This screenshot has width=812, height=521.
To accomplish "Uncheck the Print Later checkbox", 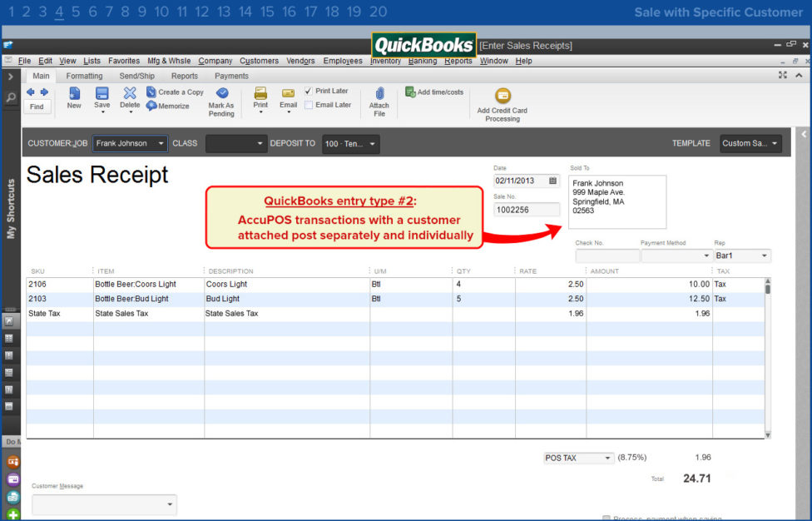I will pyautogui.click(x=309, y=92).
